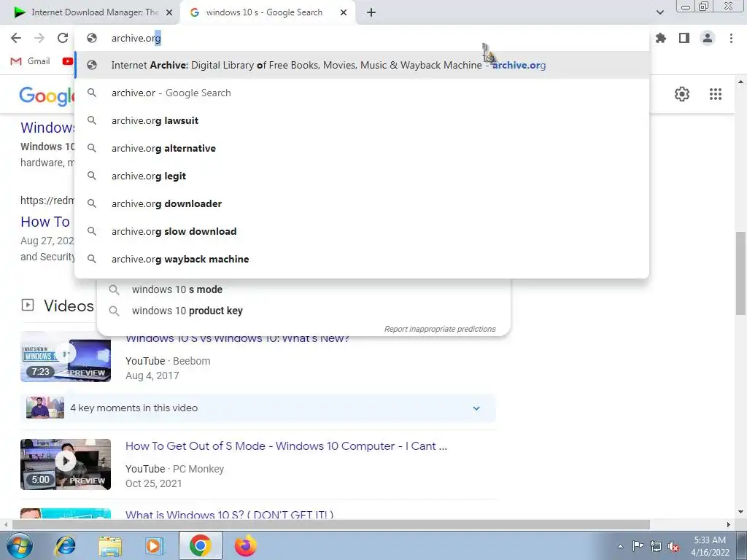Open Google quick settings gear

click(x=682, y=94)
